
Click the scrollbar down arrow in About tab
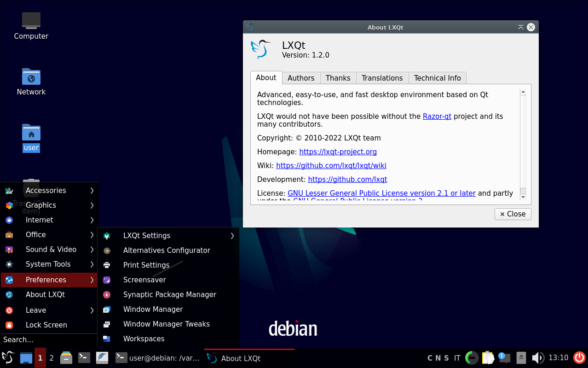tap(523, 197)
